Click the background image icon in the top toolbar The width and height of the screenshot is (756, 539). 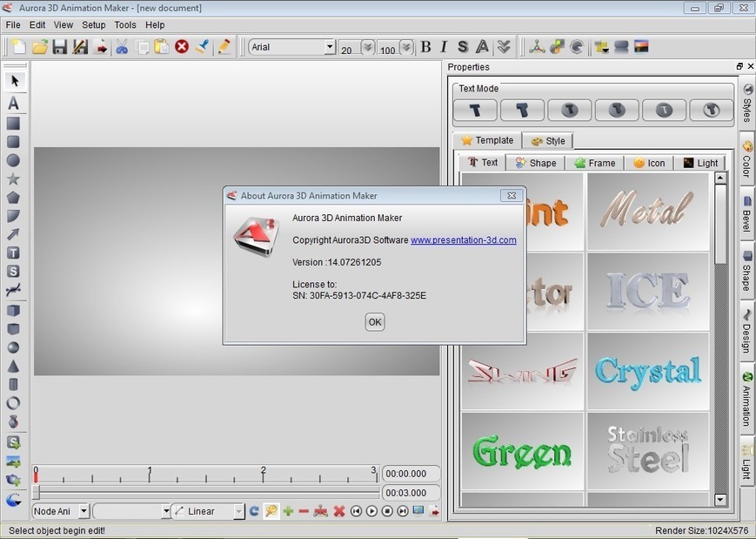coord(641,47)
